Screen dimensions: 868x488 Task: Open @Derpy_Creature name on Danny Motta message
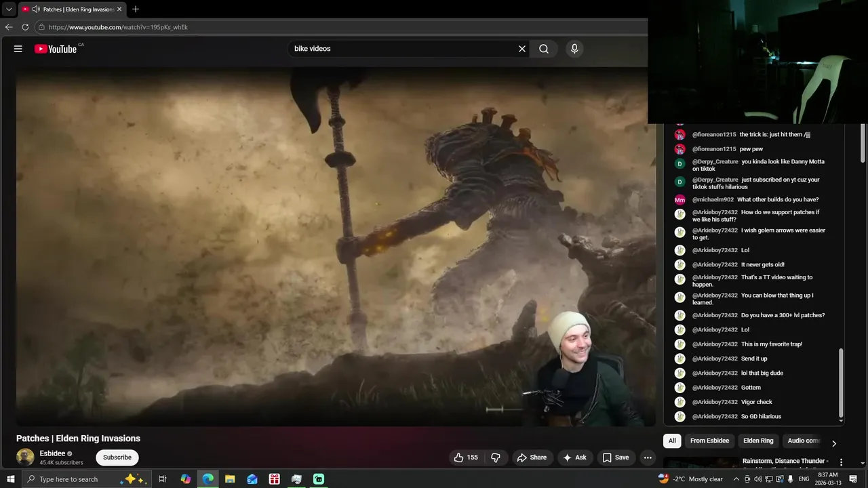[715, 162]
